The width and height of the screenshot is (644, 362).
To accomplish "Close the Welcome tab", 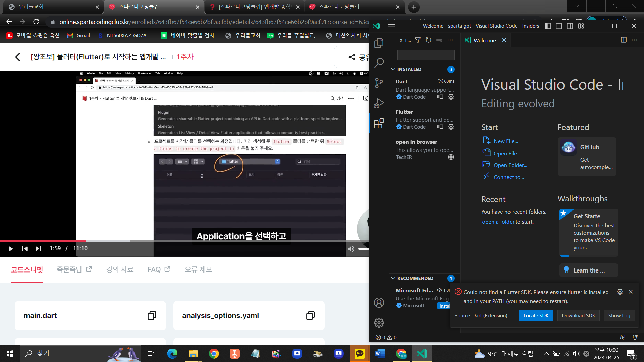I will click(504, 40).
